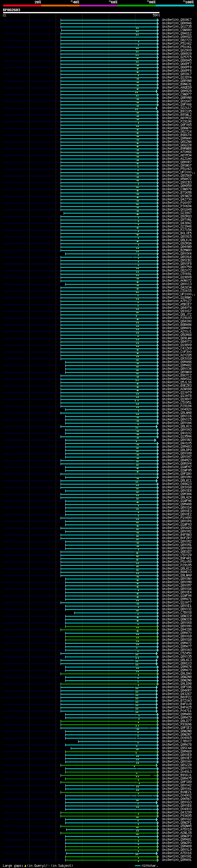This screenshot has height=868, width=197.
Task: Click the UniRef100_Q84MZ3 label
Action: pyautogui.click(x=177, y=460)
